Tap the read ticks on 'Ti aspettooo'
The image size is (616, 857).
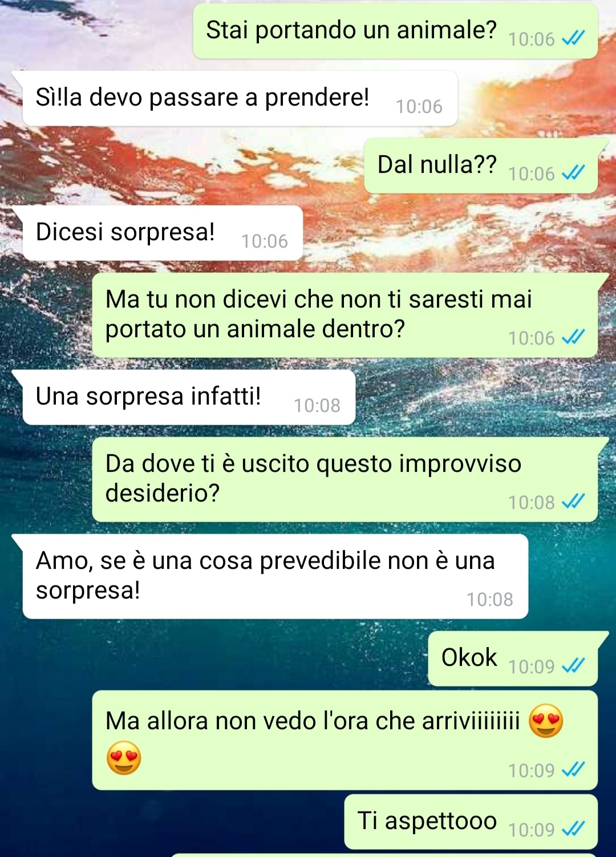point(573,828)
